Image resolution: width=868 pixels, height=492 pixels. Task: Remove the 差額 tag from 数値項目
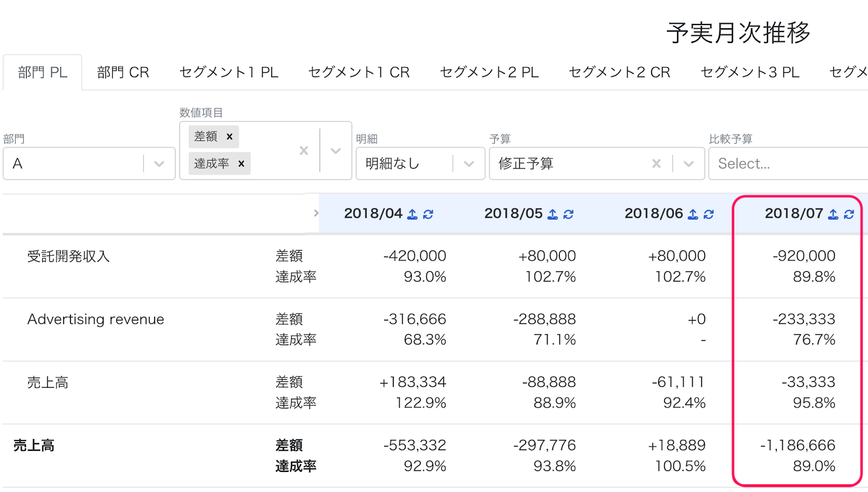click(x=229, y=137)
